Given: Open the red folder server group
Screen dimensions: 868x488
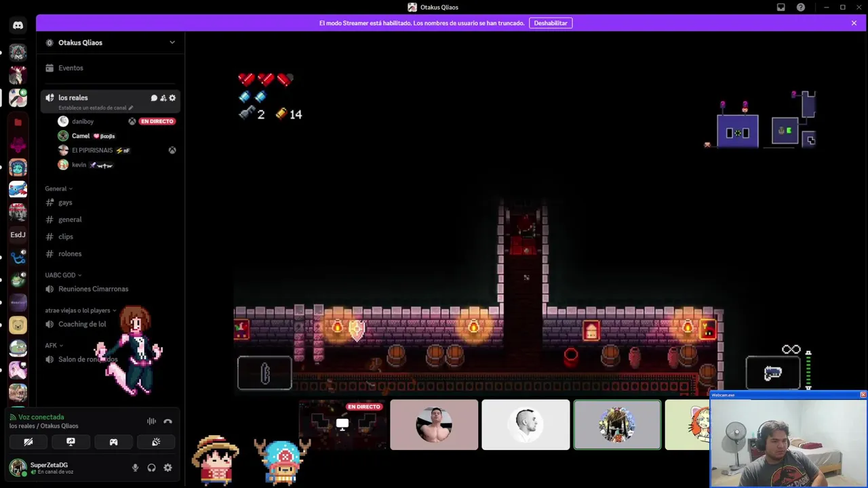Looking at the screenshot, I should 18,122.
